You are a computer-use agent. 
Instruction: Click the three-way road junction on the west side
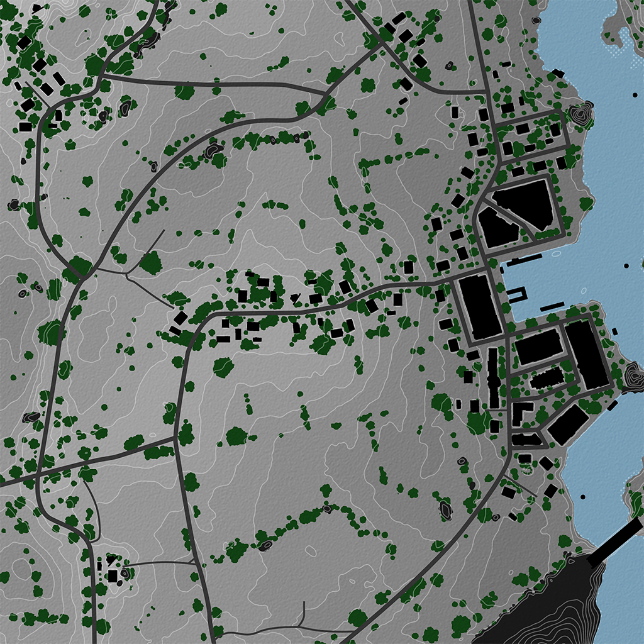86,275
